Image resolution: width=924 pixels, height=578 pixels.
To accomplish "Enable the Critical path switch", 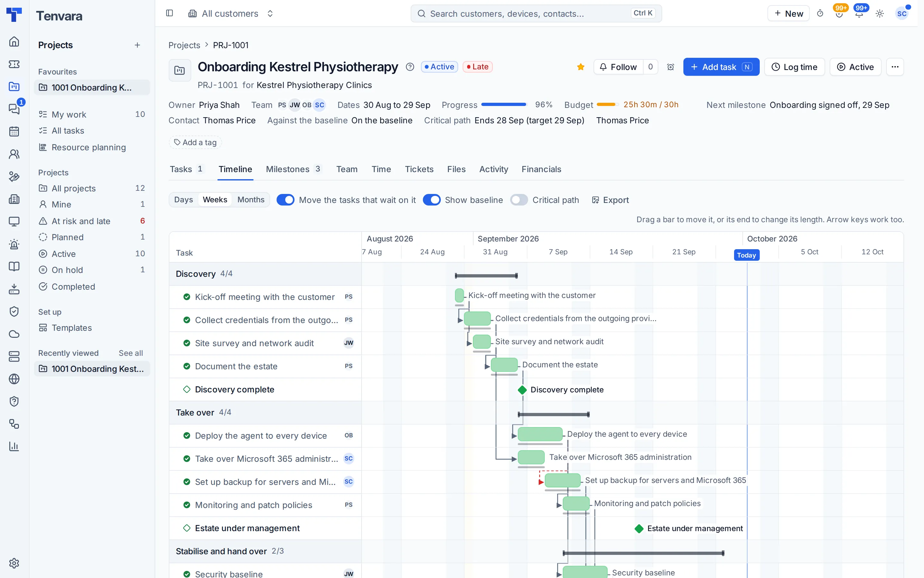I will 519,200.
